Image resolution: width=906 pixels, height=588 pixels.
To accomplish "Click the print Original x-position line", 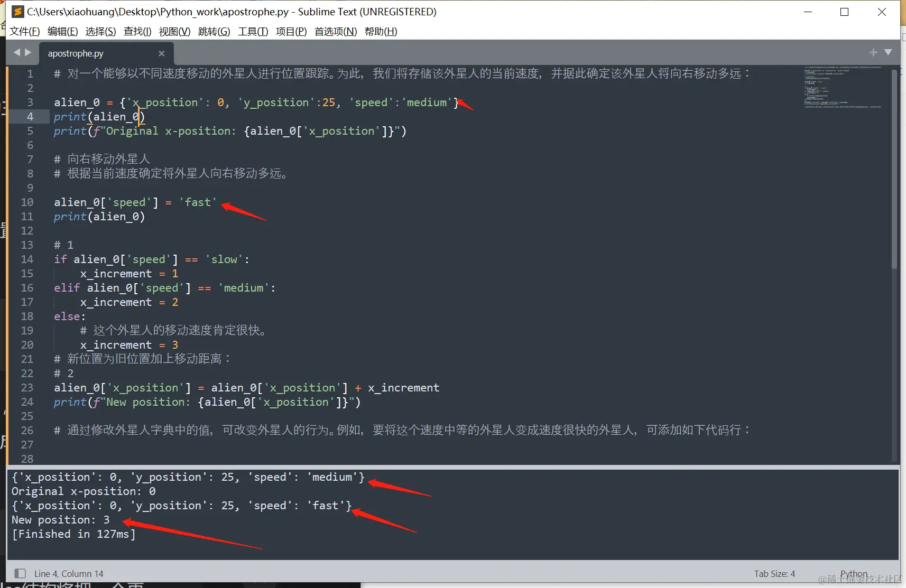I will (230, 131).
